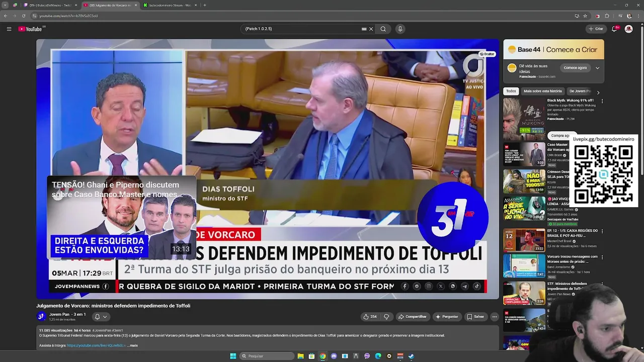Clear the YouTube search box text

(371, 29)
